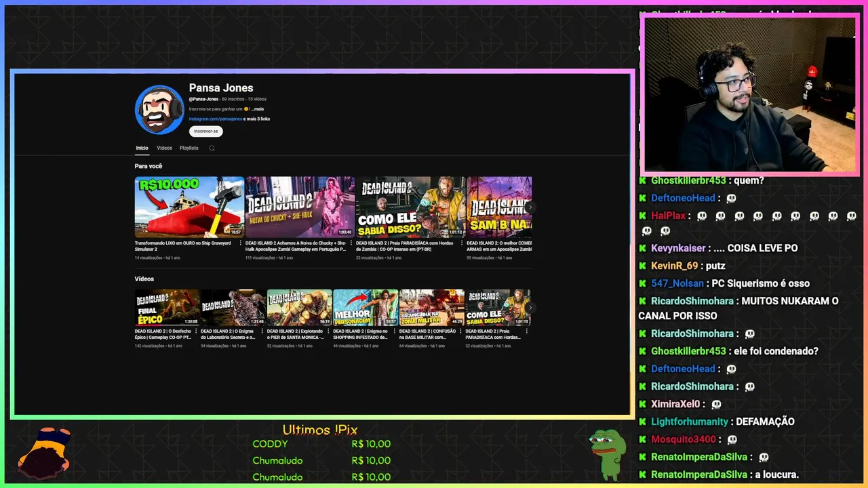Click username Mosquito3400 in chat
Image resolution: width=868 pixels, height=488 pixels.
pos(684,439)
